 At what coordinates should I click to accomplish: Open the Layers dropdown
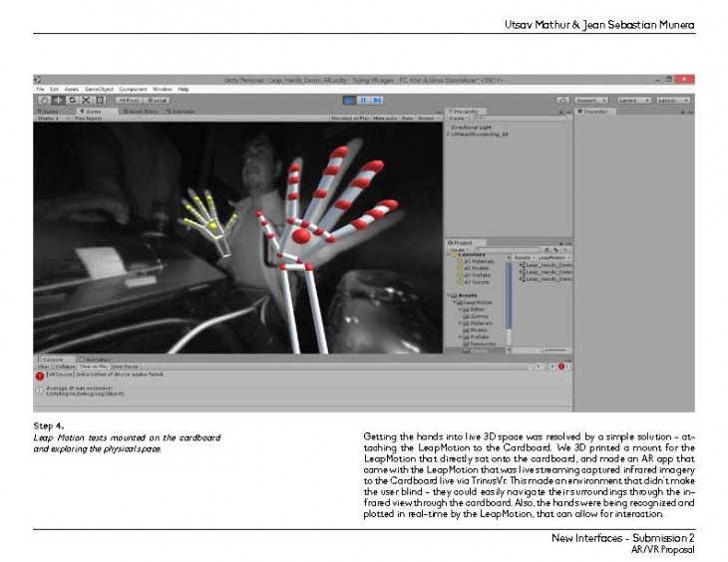(x=630, y=101)
